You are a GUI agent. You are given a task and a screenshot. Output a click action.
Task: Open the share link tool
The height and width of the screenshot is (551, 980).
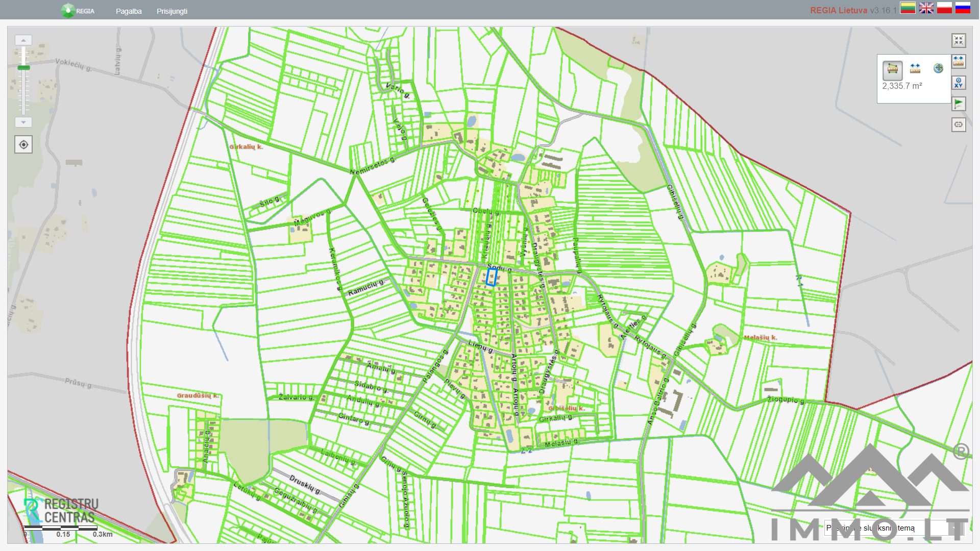pyautogui.click(x=959, y=124)
